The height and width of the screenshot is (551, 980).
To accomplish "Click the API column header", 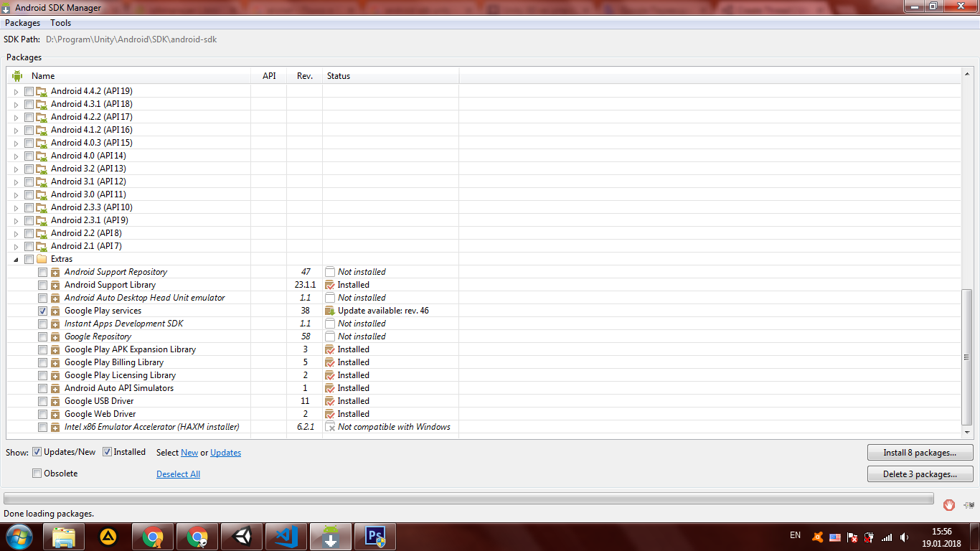I will (269, 76).
